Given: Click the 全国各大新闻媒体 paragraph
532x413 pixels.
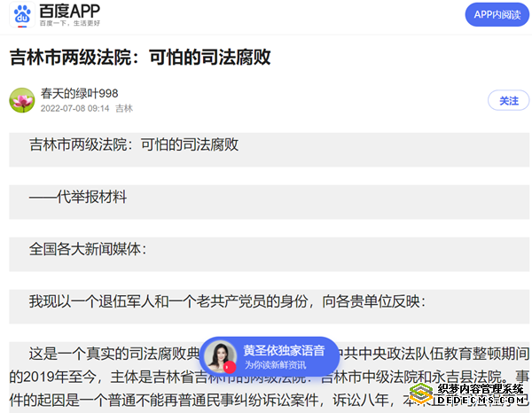Looking at the screenshot, I should (x=88, y=249).
